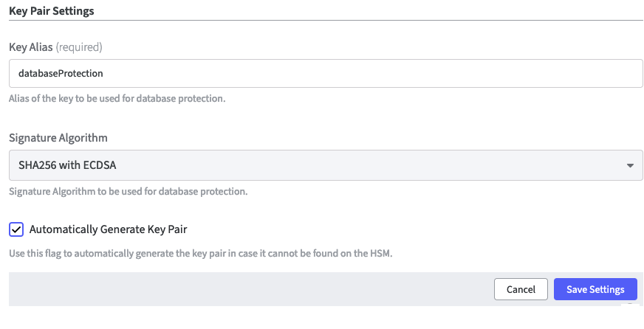Click the empty gray footer bar area
This screenshot has height=329, width=644.
[244, 290]
